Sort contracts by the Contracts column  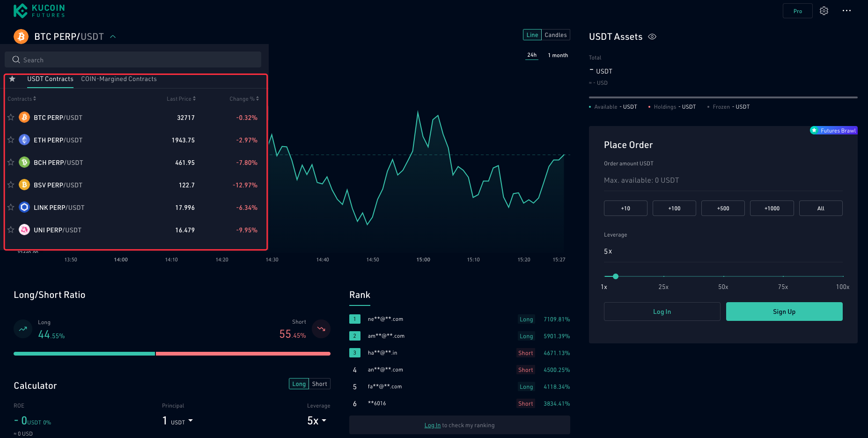[x=22, y=99]
